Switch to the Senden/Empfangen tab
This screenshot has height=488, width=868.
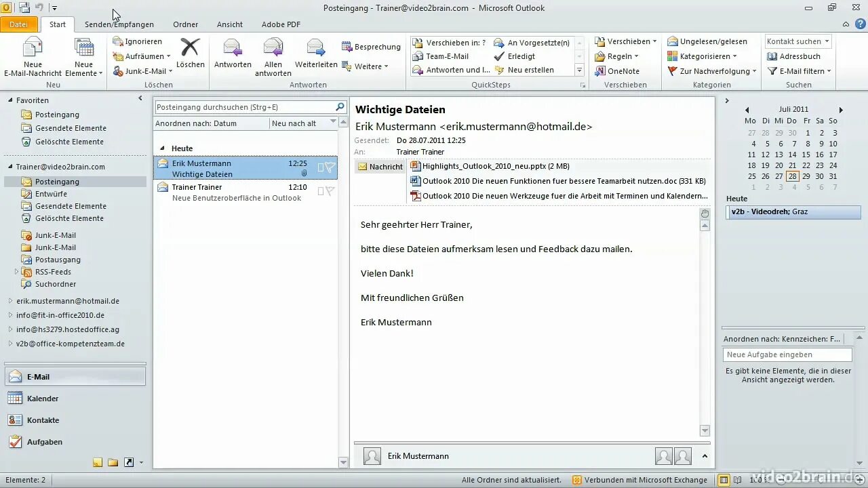tap(119, 24)
